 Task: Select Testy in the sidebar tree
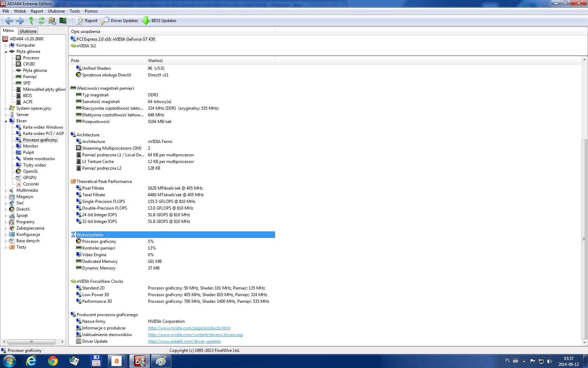pos(21,247)
